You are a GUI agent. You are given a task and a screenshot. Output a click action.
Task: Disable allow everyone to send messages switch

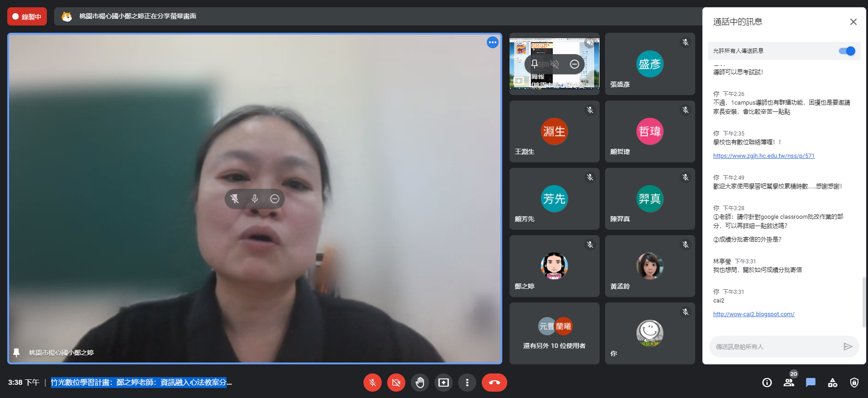[x=847, y=51]
